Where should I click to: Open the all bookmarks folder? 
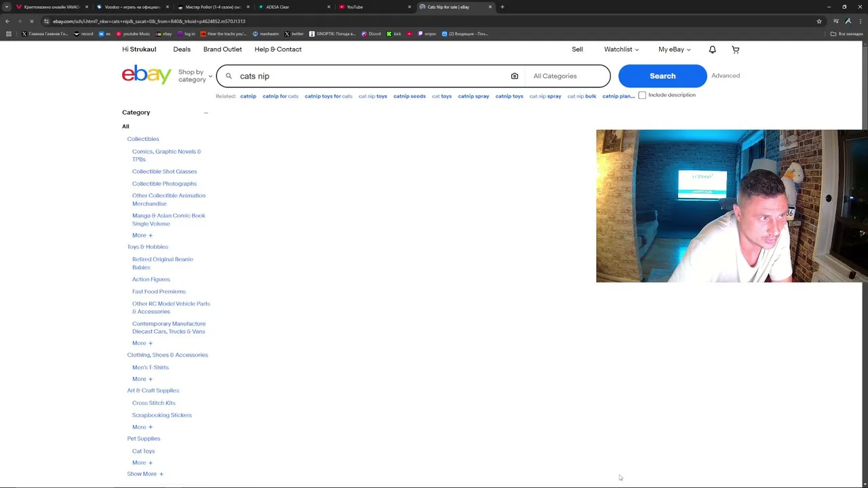point(847,34)
